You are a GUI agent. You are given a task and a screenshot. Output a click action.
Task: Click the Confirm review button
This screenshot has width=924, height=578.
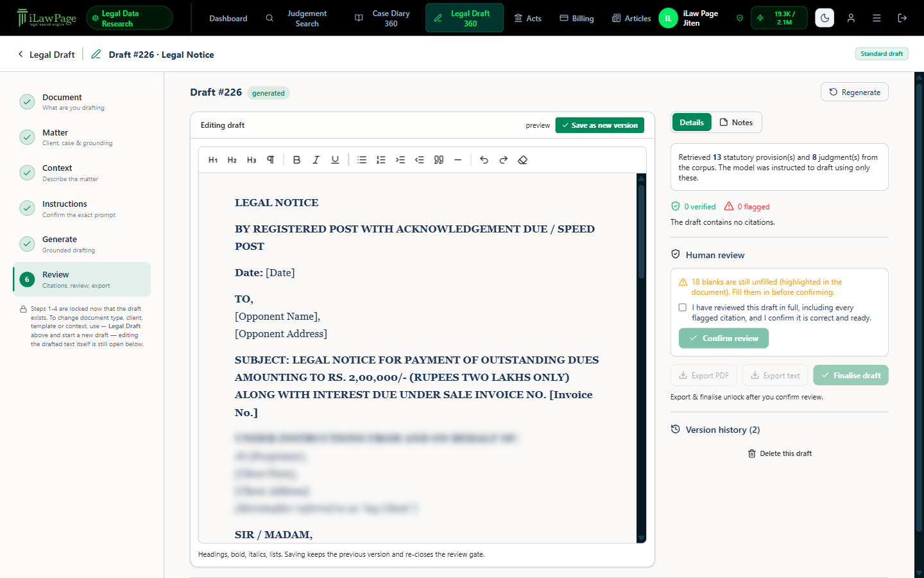724,338
